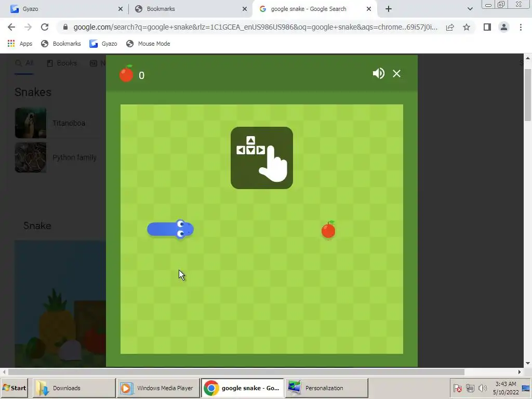Mute the snake game sound

tap(378, 74)
